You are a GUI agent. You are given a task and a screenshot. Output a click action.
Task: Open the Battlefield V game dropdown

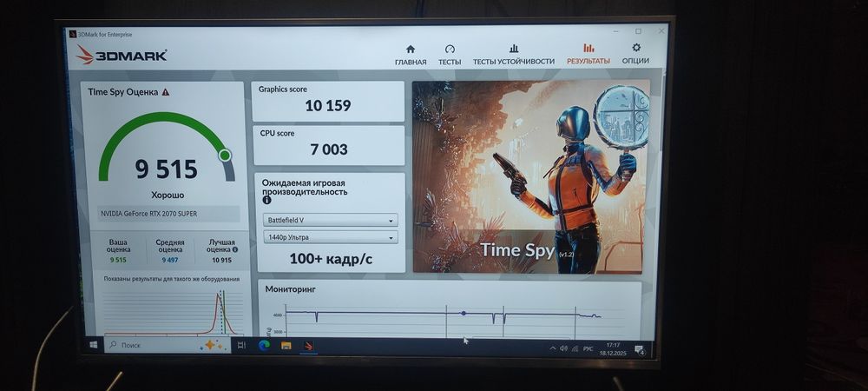(330, 220)
